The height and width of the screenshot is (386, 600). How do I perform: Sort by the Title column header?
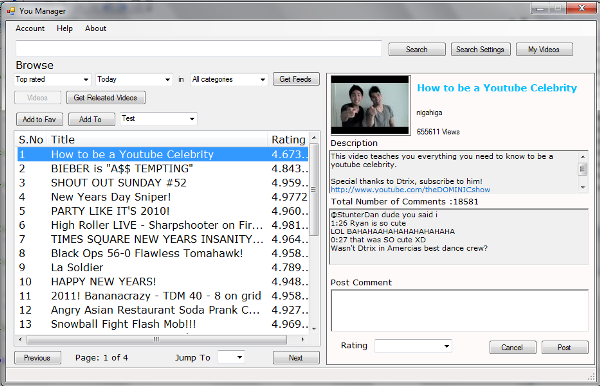click(x=157, y=140)
